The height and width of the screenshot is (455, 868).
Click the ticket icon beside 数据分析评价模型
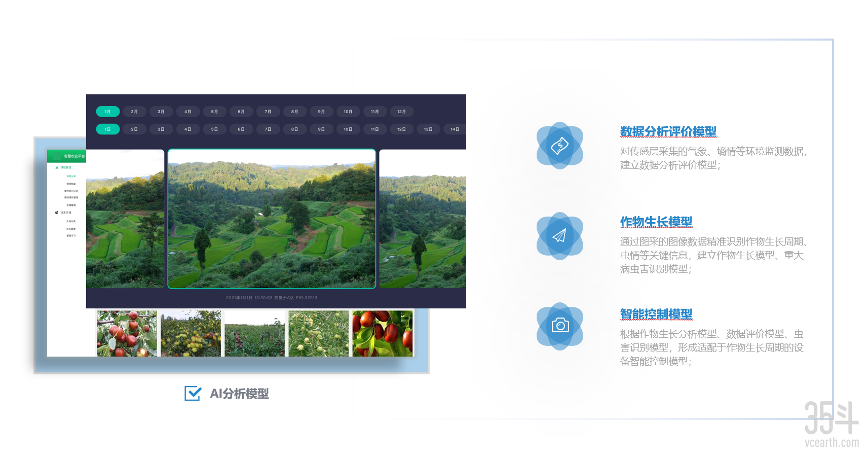click(559, 146)
